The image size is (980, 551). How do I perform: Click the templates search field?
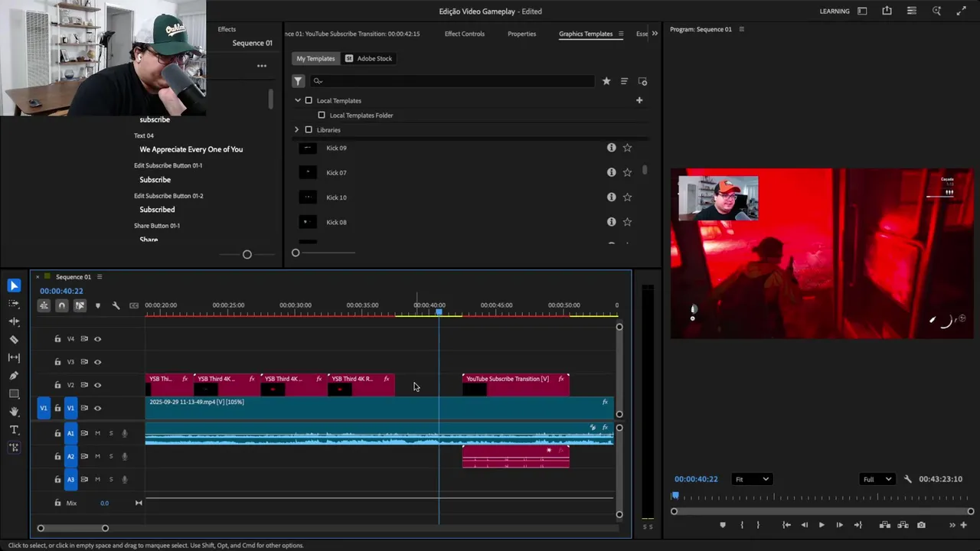[x=452, y=81]
